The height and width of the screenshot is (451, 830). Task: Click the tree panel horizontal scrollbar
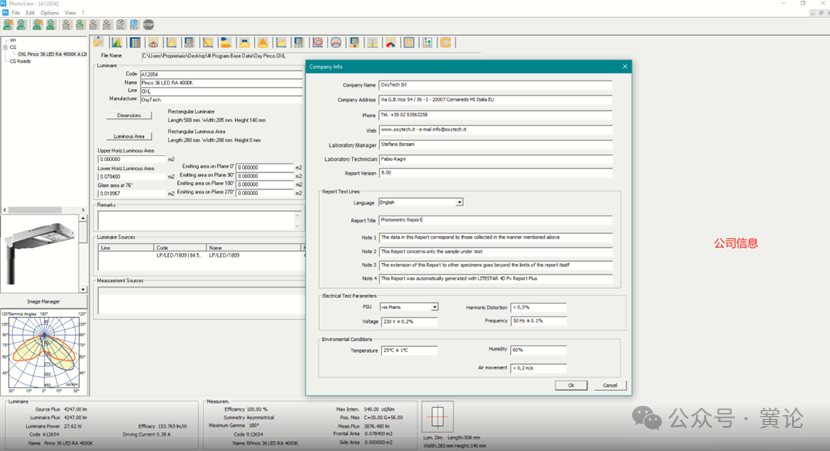click(x=44, y=210)
